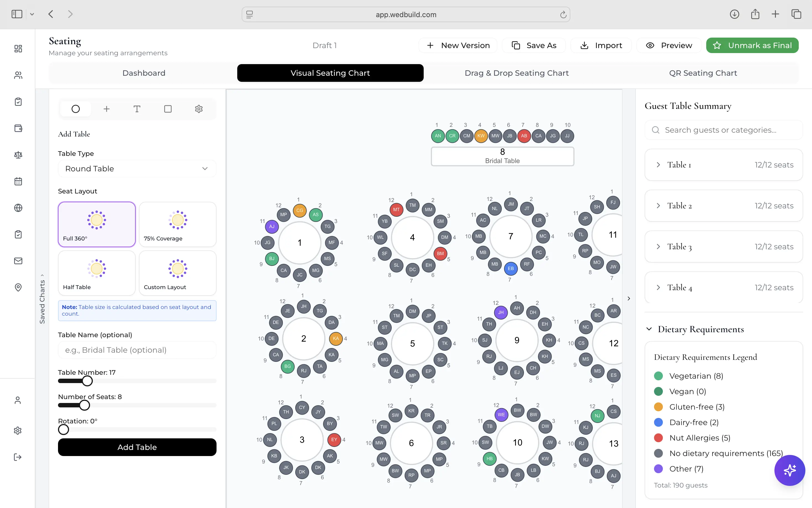Select the round table circle tool

(75, 109)
